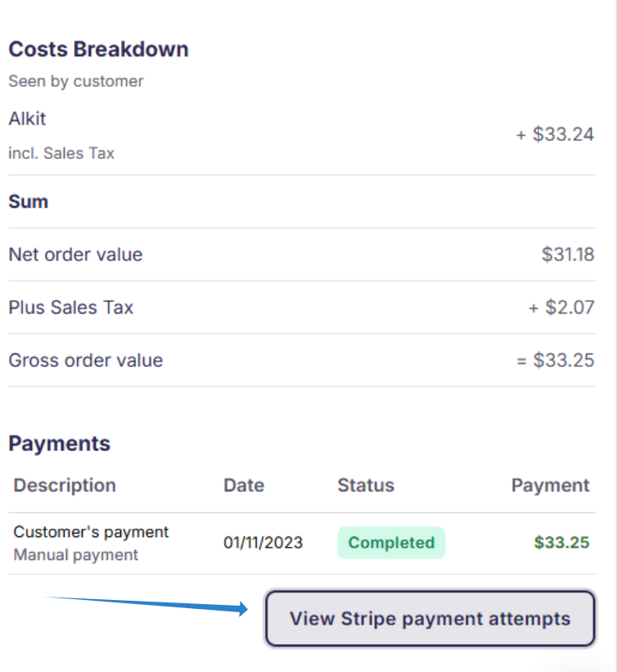Screen dimensions: 617x672
Task: Click the Alkit line item name
Action: pos(27,119)
